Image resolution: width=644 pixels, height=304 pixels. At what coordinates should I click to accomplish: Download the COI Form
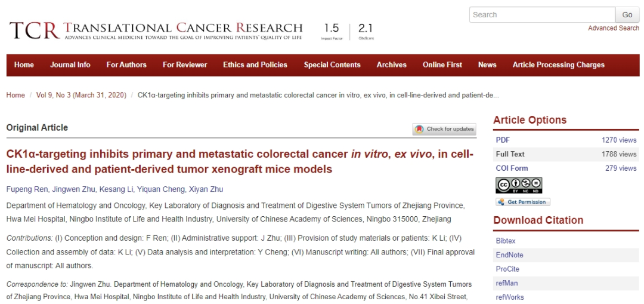512,168
